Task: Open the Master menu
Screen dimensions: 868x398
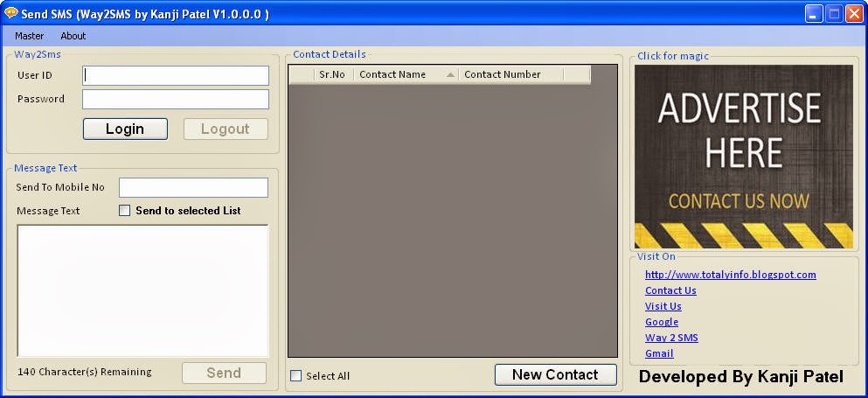Action: coord(30,36)
